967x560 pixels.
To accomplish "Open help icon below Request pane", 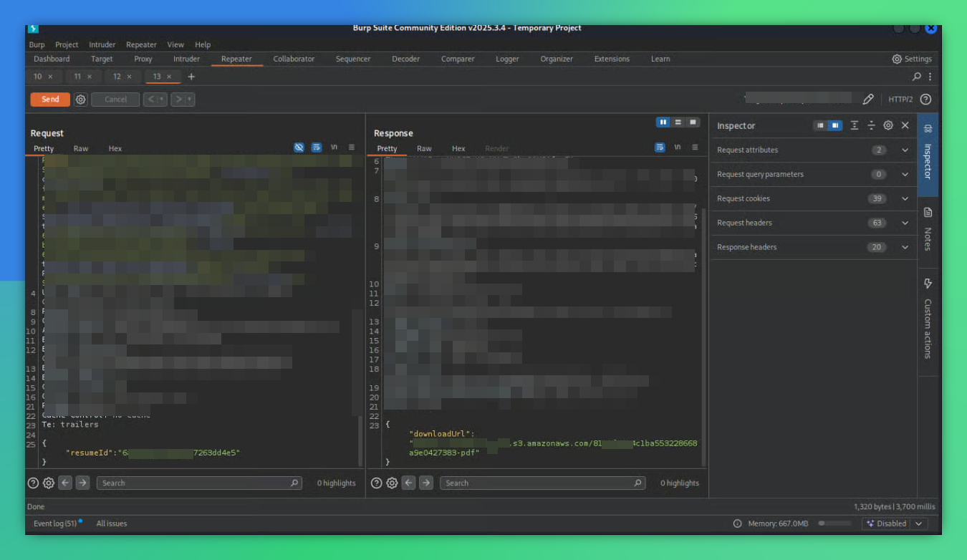I will [x=33, y=483].
